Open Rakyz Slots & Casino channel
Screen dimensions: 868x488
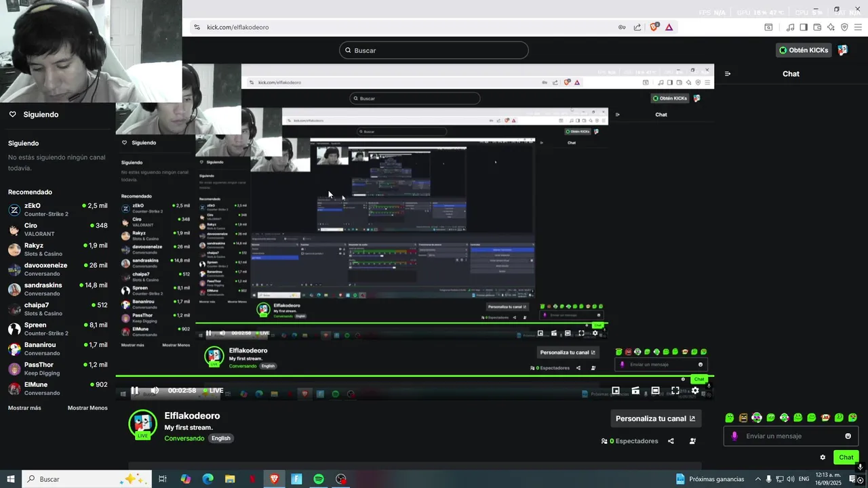[58, 249]
